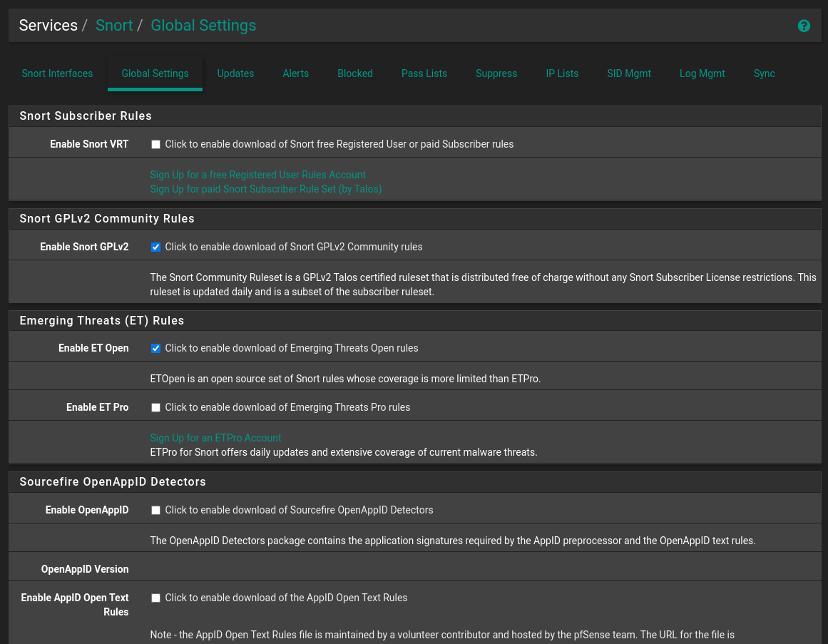Screen dimensions: 828x644
Task: Click text 'Click to enable download of Emerging Threats Pro rules'
Action: pos(287,407)
